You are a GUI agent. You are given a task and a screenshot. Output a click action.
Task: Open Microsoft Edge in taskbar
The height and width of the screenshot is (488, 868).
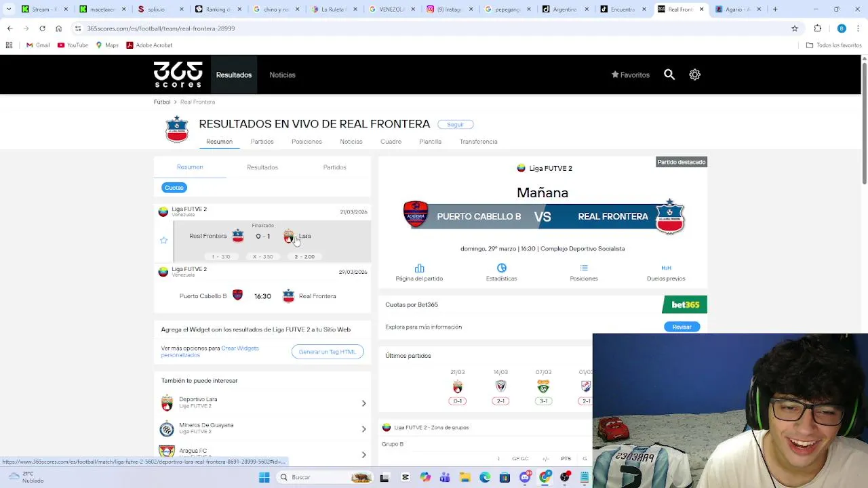[x=485, y=477]
